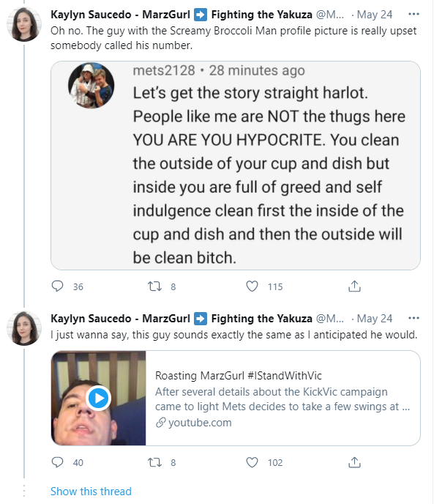
Task: Open the mets2128 comment screenshot image
Action: pos(236,166)
